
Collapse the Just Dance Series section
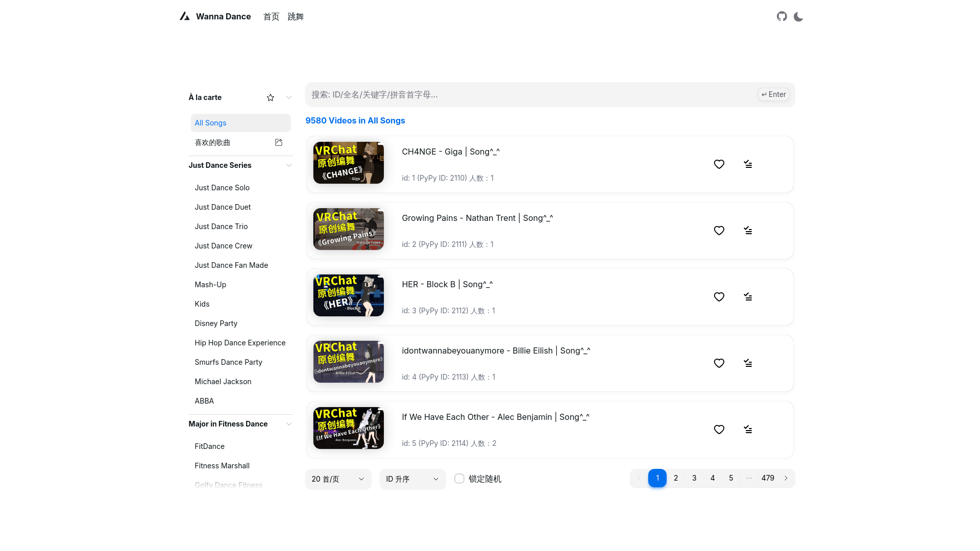289,165
